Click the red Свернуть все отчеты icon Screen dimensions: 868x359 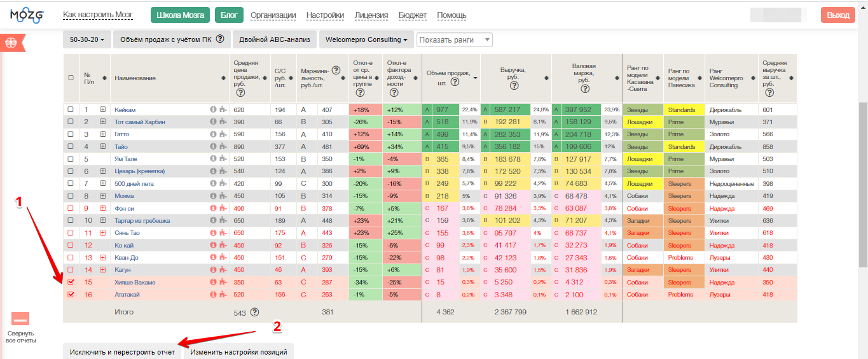[x=20, y=319]
